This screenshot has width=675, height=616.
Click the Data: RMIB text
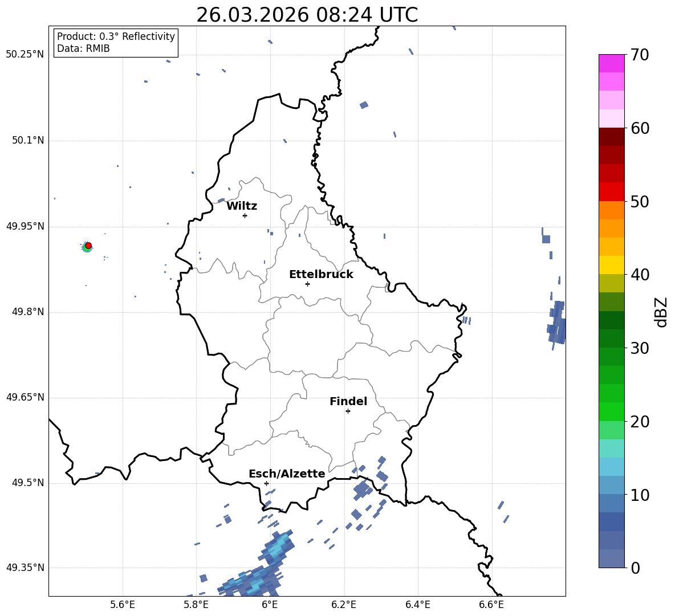click(x=83, y=48)
